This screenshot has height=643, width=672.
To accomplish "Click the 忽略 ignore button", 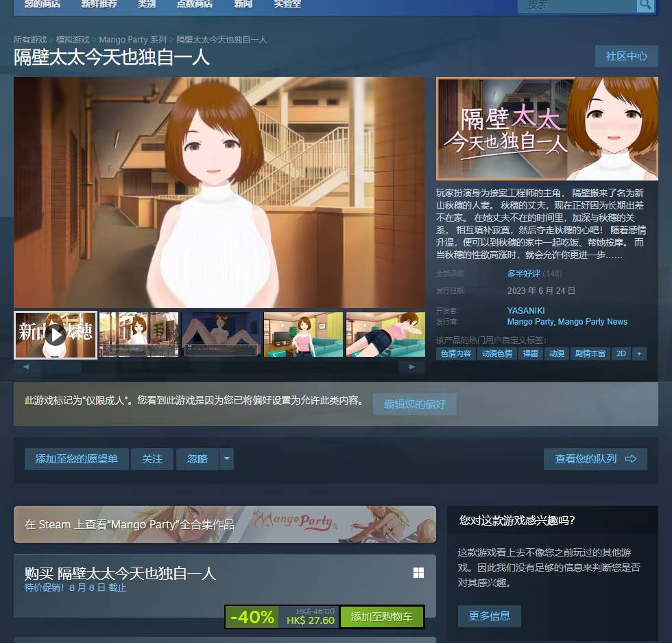I will (197, 459).
